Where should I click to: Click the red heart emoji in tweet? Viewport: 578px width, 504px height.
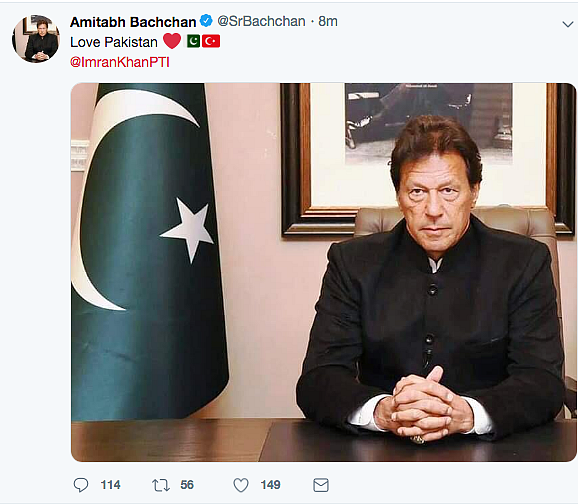coord(172,41)
